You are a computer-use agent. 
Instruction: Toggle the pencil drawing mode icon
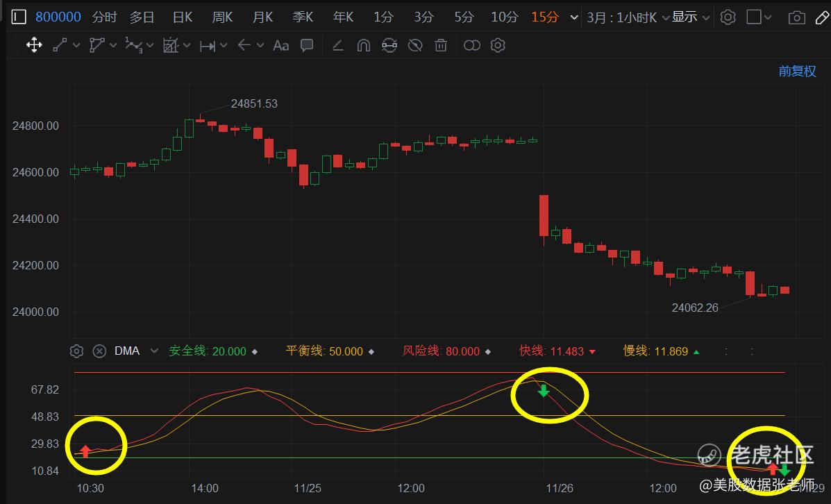[x=823, y=17]
